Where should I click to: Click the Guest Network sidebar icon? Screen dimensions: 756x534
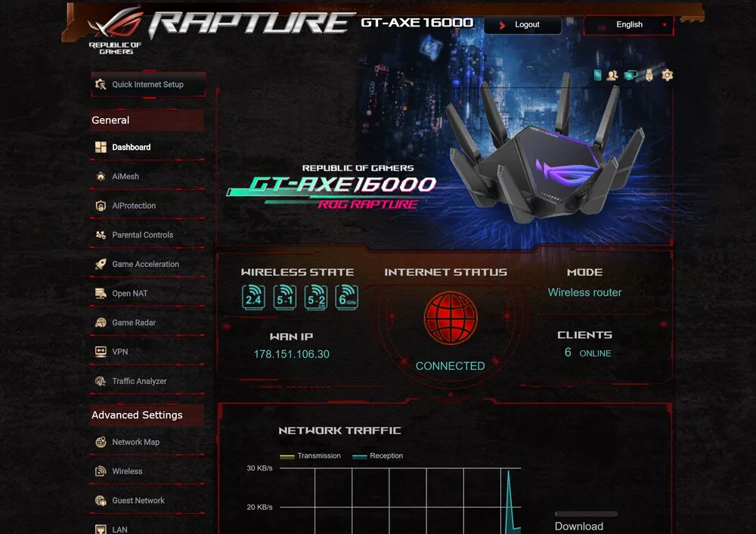[x=101, y=501]
